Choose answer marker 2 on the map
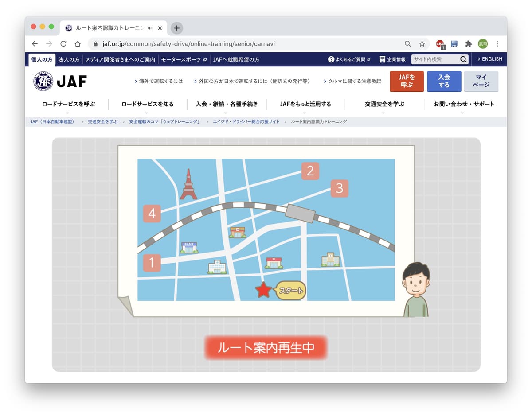The height and width of the screenshot is (416, 532). [x=310, y=171]
